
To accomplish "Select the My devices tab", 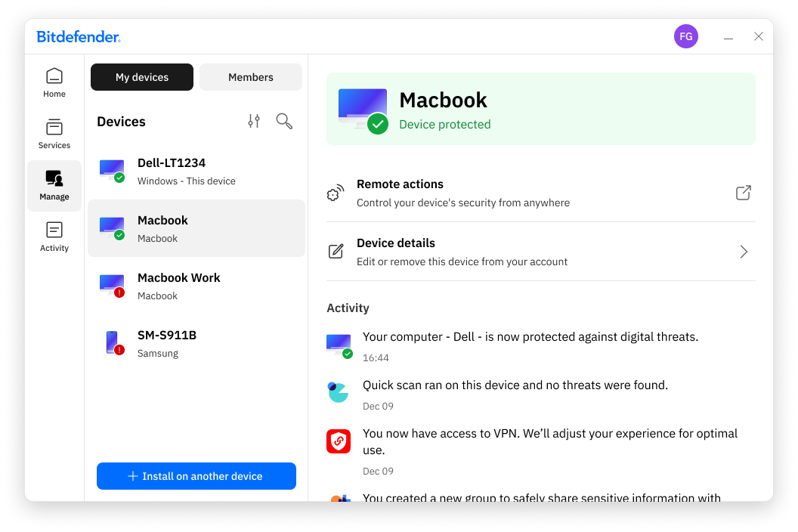I will [141, 76].
